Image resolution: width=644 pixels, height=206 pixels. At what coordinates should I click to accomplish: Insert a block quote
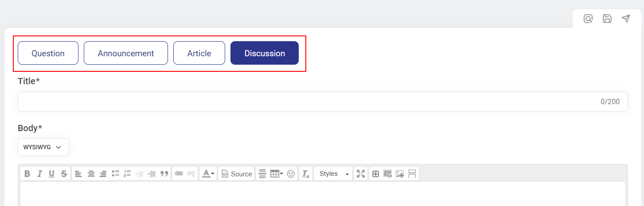[164, 174]
